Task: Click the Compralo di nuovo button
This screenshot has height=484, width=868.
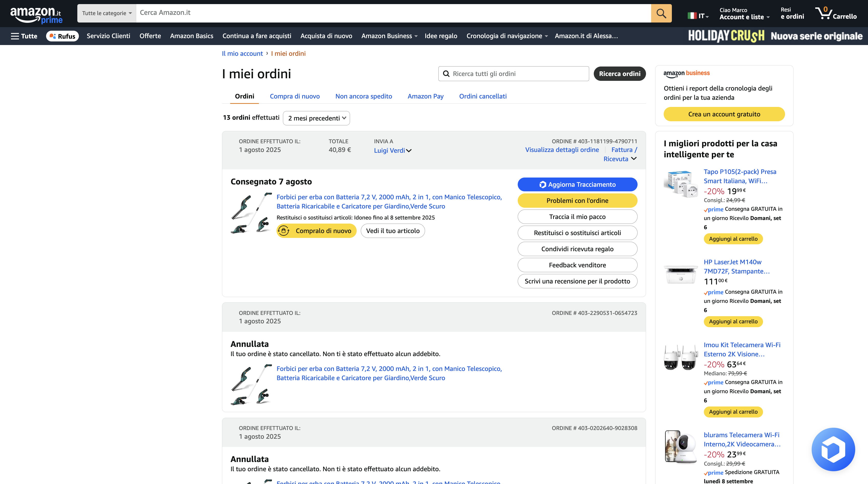Action: pyautogui.click(x=316, y=231)
